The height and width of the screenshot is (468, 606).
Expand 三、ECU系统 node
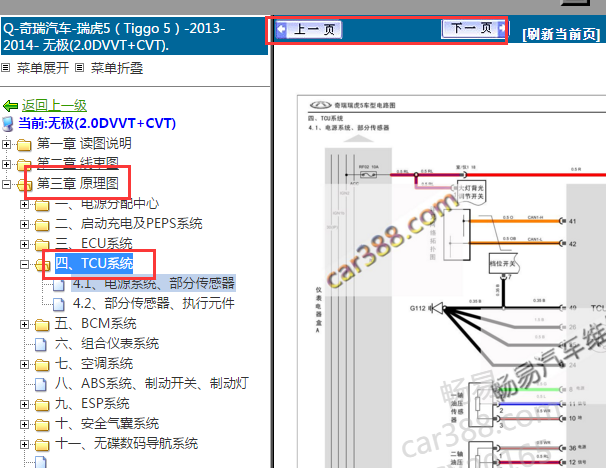(x=24, y=245)
